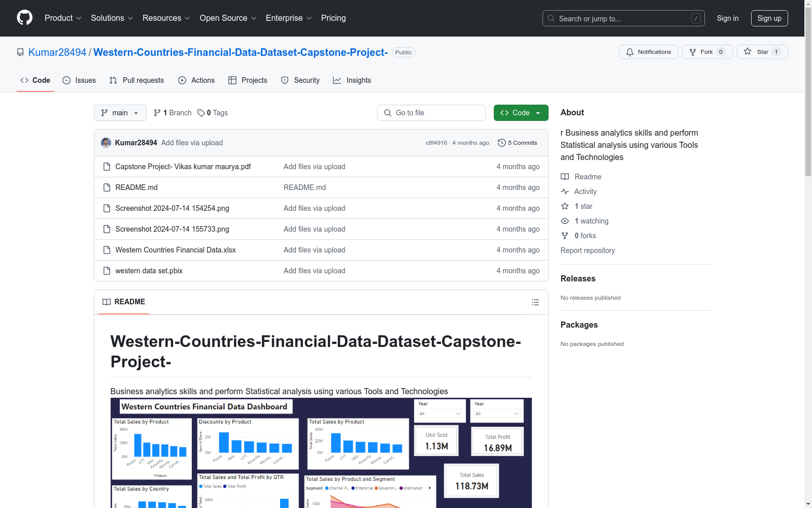
Task: Open the c8f4916 commit hash link
Action: point(436,143)
